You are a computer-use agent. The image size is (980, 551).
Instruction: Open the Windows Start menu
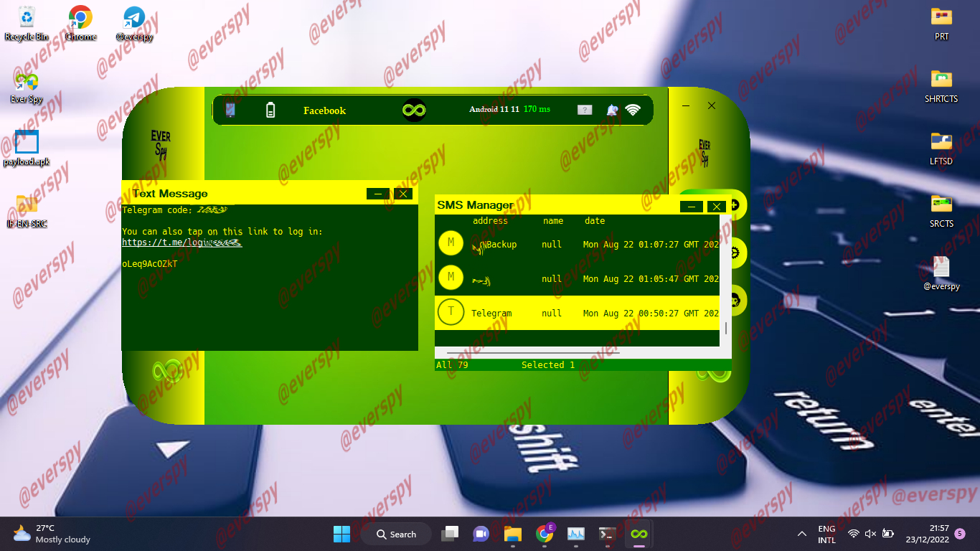[341, 534]
